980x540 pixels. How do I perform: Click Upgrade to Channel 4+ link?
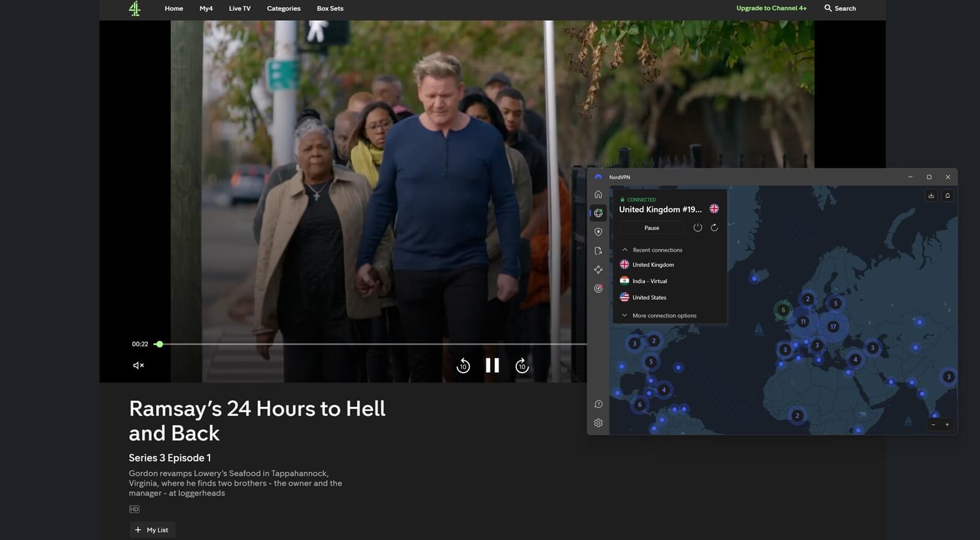771,8
